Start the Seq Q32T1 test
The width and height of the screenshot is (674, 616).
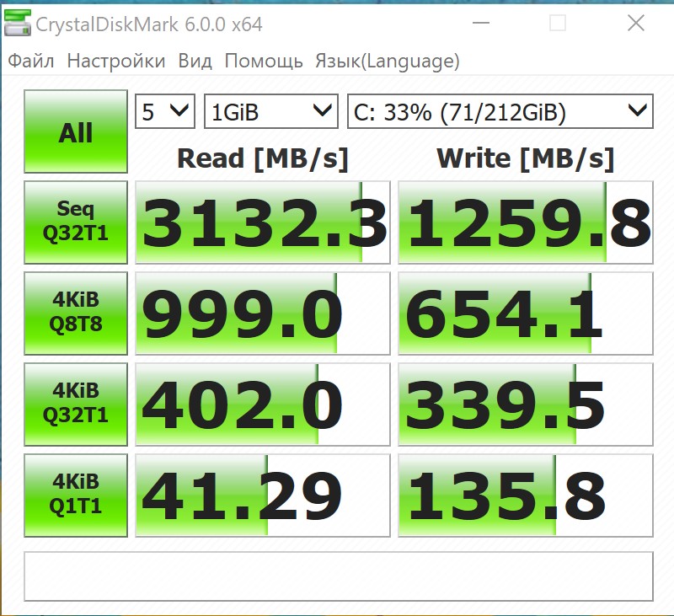point(76,222)
